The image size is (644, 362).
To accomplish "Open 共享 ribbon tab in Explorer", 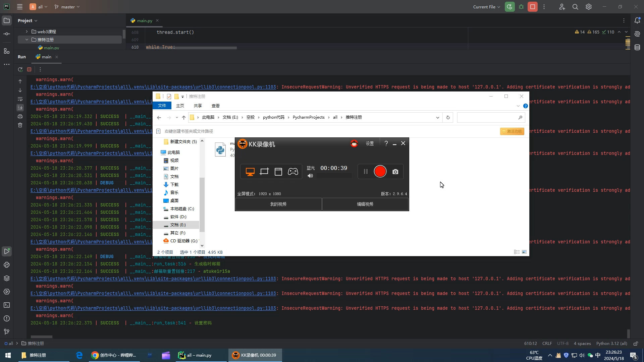I will coord(198,106).
